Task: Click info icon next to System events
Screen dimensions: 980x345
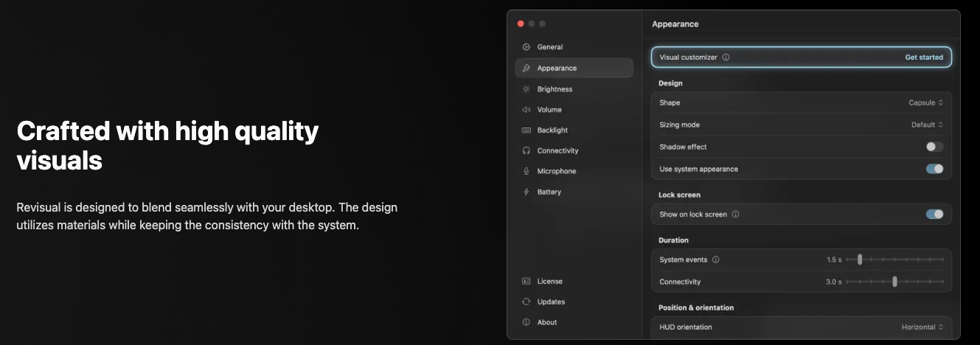Action: click(x=716, y=259)
